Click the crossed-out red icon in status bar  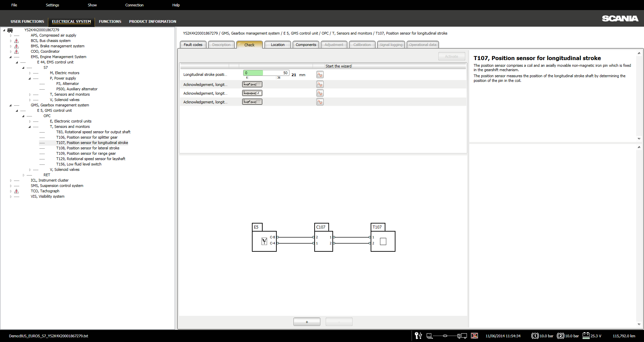coord(474,336)
